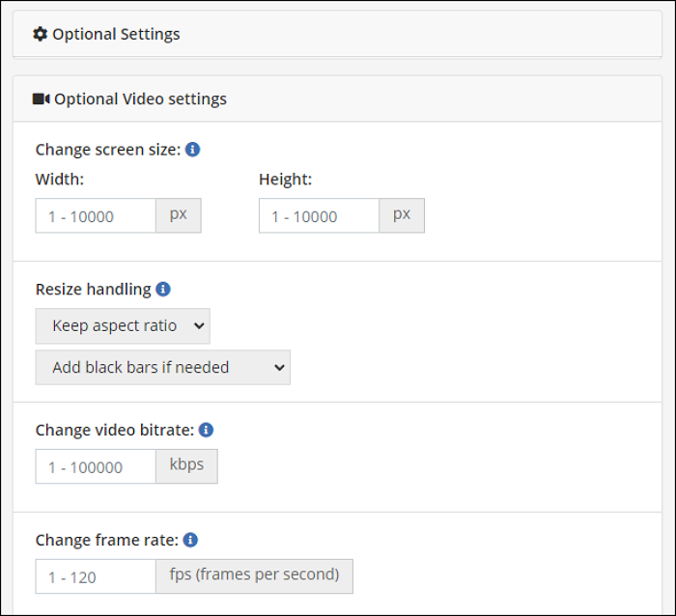Click the Change screen size label text
This screenshot has width=676, height=616.
tap(107, 150)
